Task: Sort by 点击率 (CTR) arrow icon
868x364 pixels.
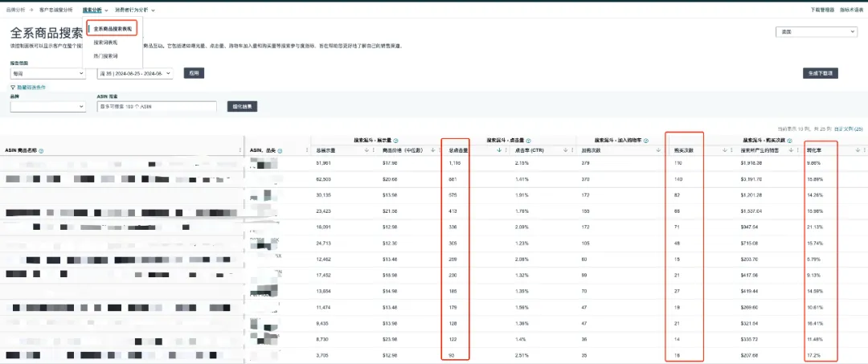Action: tap(565, 150)
